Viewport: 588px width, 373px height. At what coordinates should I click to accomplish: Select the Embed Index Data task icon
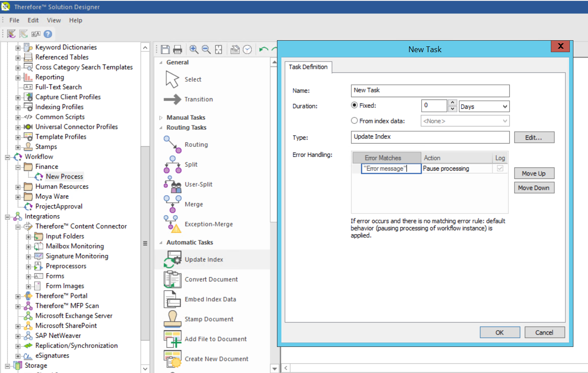pyautogui.click(x=173, y=299)
